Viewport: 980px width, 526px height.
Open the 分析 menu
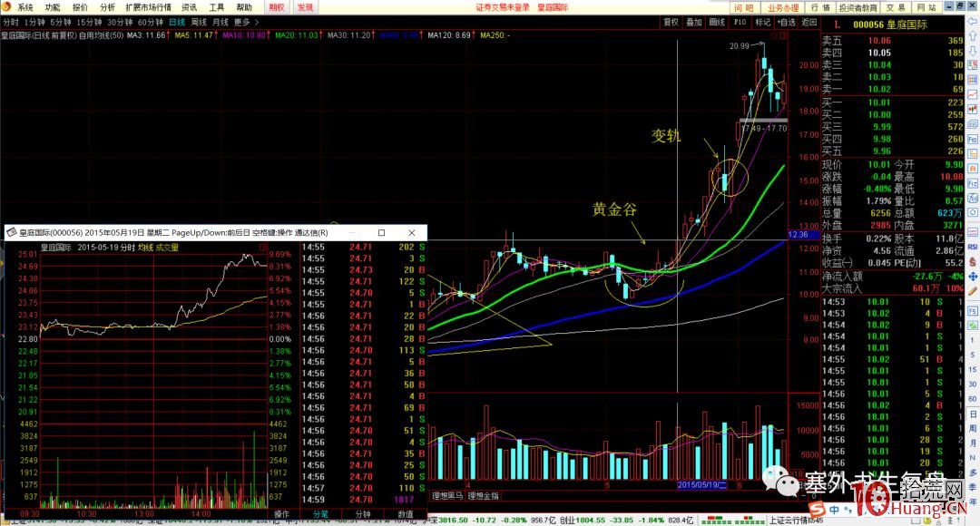107,7
